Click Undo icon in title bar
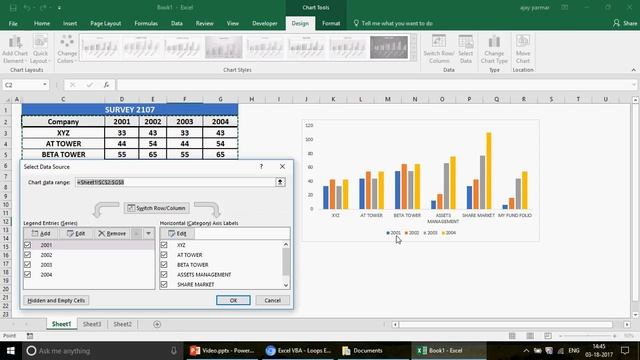The width and height of the screenshot is (640, 360). click(x=27, y=7)
